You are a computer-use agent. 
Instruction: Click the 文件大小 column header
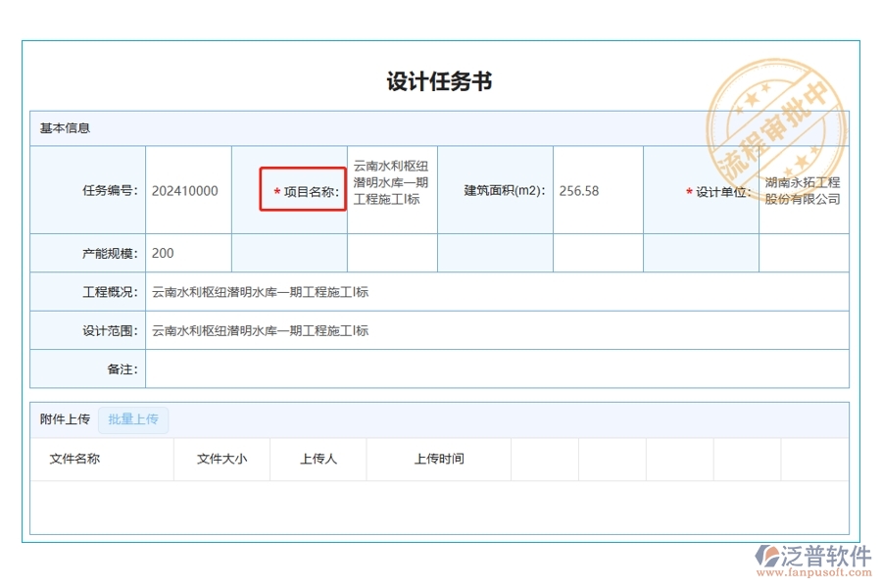pyautogui.click(x=221, y=459)
